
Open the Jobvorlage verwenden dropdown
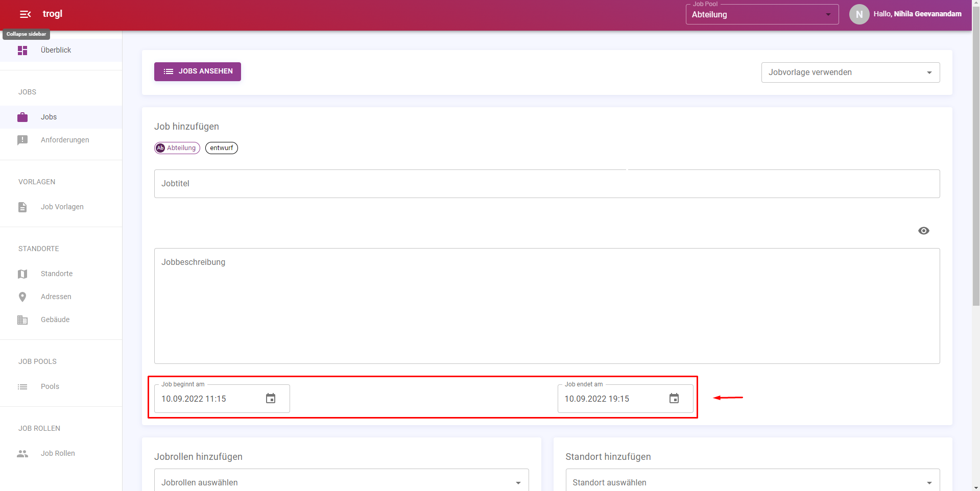coord(850,72)
